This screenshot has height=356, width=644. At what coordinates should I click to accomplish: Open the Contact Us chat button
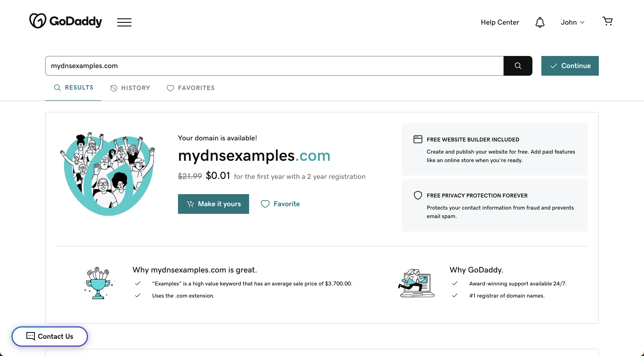(x=50, y=336)
